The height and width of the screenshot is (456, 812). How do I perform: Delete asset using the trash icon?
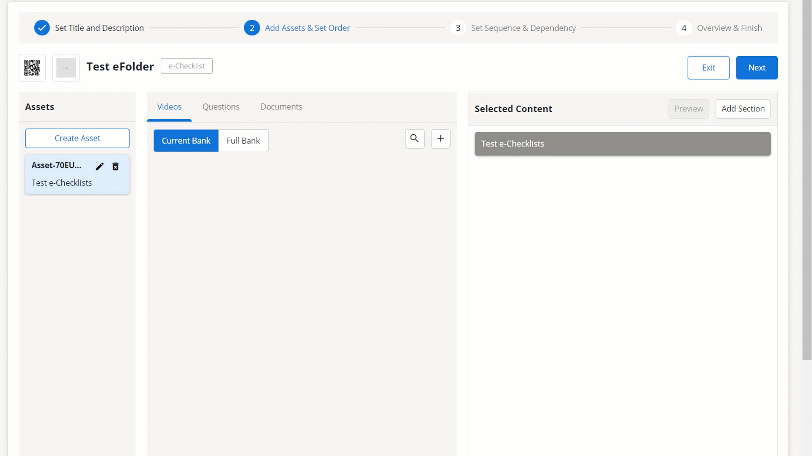click(x=115, y=166)
